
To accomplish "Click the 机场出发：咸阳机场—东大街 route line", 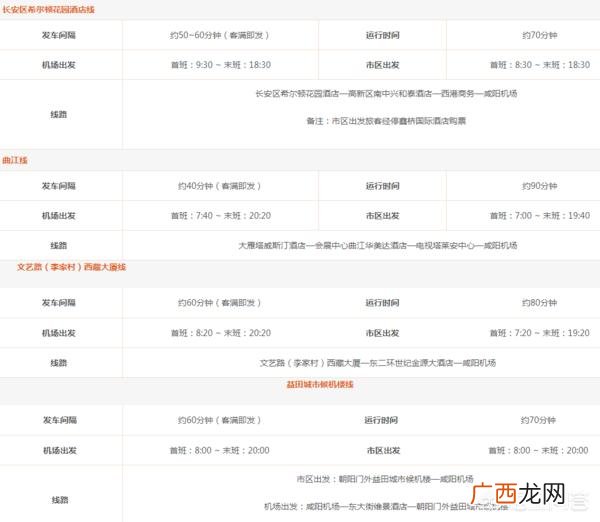I will click(386, 506).
